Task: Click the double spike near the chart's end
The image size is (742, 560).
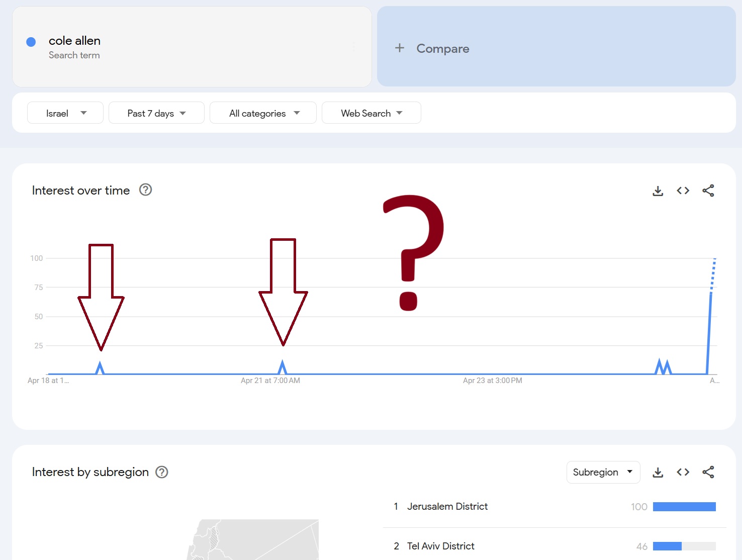Action: pos(663,367)
